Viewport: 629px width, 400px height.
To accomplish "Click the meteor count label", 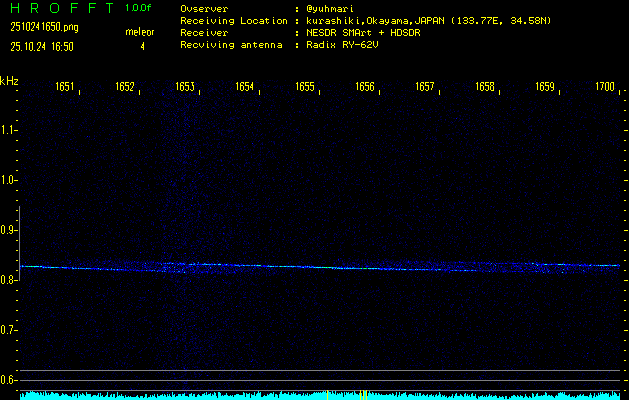I will (140, 32).
